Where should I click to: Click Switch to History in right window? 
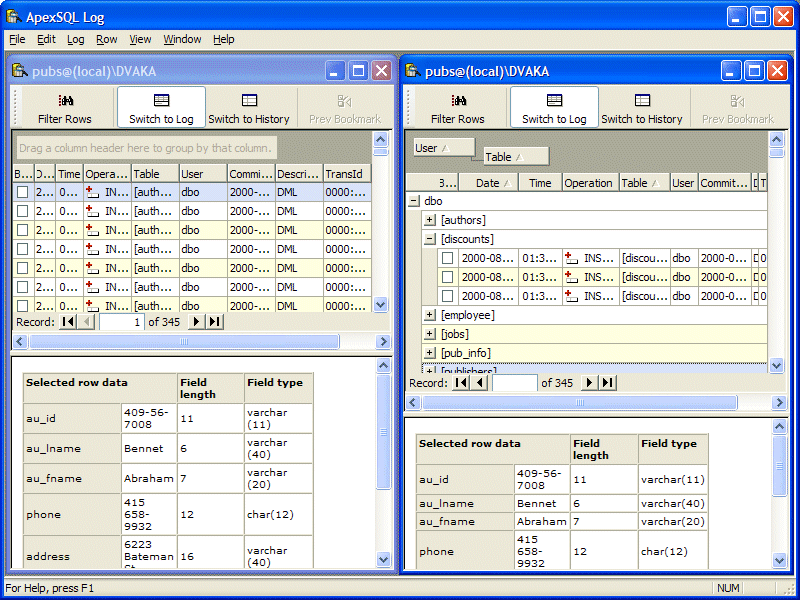pyautogui.click(x=642, y=109)
